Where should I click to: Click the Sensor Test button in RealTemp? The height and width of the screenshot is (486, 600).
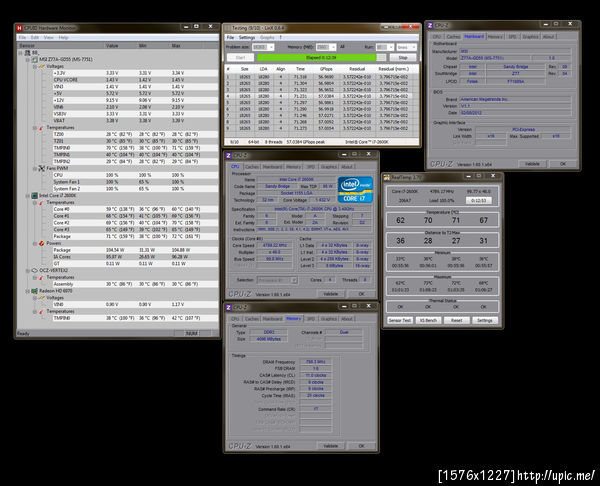pyautogui.click(x=399, y=320)
